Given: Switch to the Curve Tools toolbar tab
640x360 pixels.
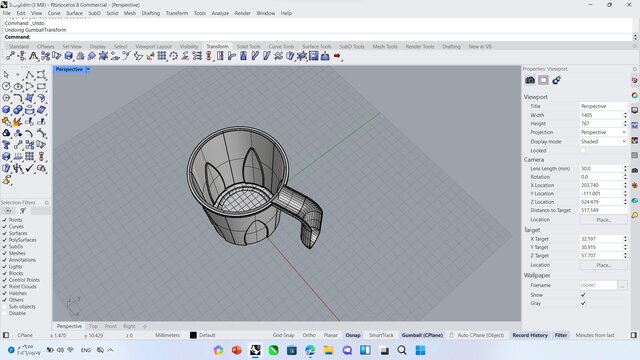Looking at the screenshot, I should (x=281, y=47).
